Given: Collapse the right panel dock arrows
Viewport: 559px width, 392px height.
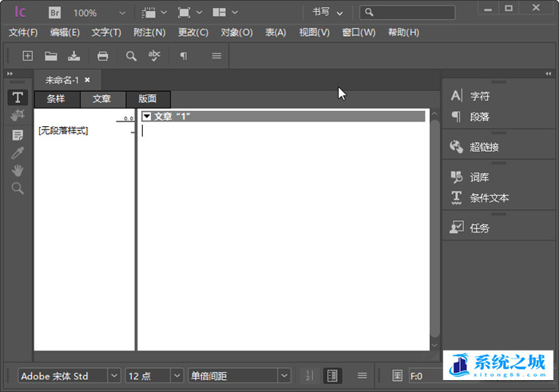Looking at the screenshot, I should (549, 73).
